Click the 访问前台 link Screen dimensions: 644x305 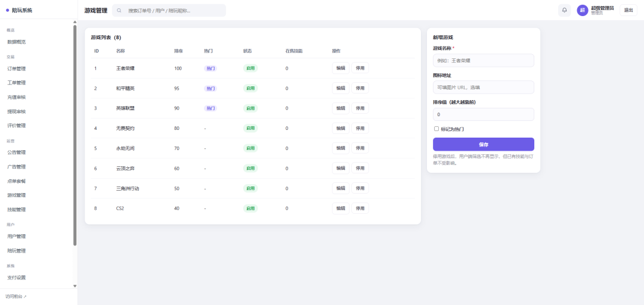point(16,297)
